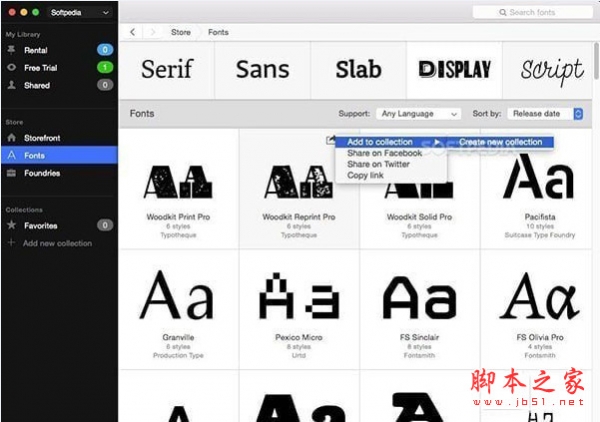Select Create new collection submenu item

(x=500, y=142)
